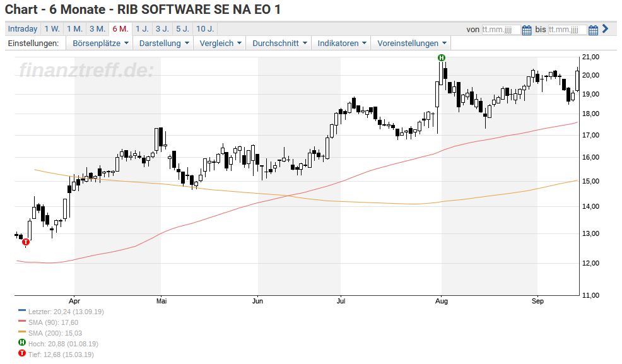Click the 'von' start date field

coord(501,30)
